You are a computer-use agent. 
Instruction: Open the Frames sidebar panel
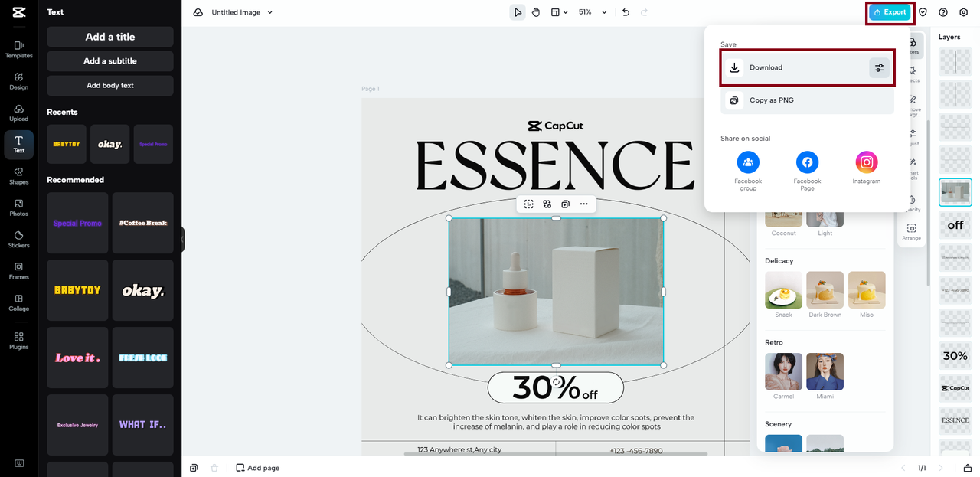click(18, 271)
